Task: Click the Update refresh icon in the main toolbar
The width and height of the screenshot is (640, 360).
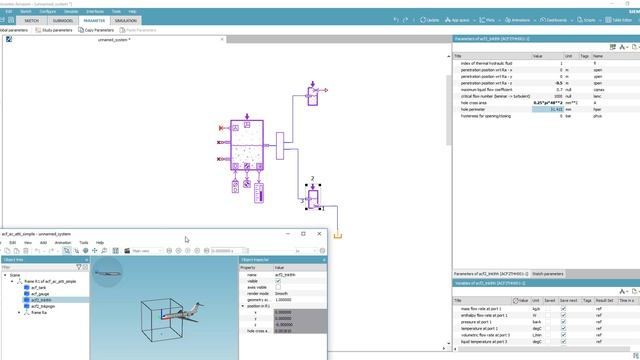Action: click(x=423, y=20)
